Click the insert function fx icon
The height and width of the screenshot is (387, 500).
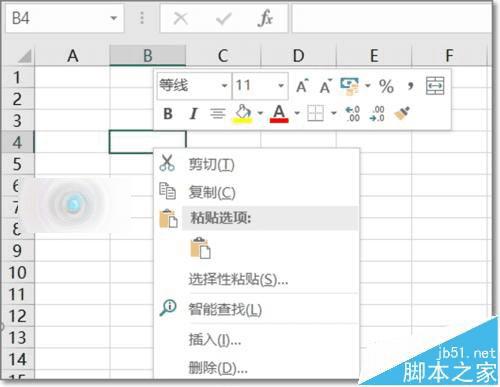tap(265, 18)
